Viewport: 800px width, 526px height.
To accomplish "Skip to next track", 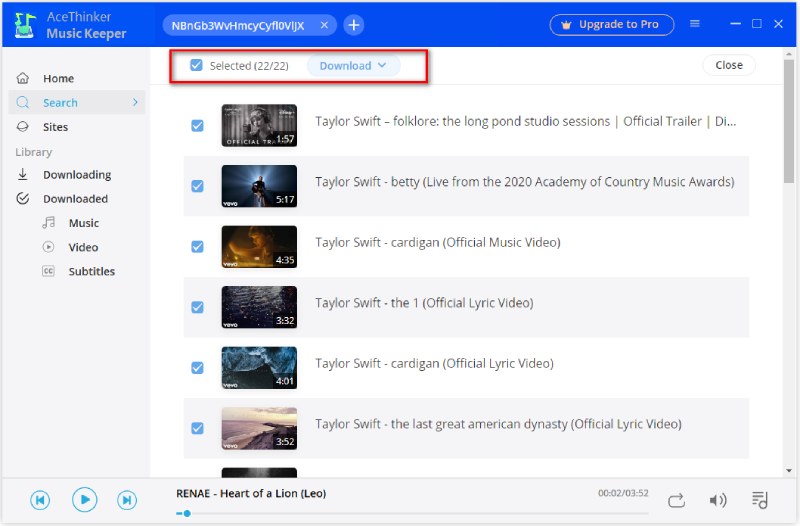I will (127, 500).
